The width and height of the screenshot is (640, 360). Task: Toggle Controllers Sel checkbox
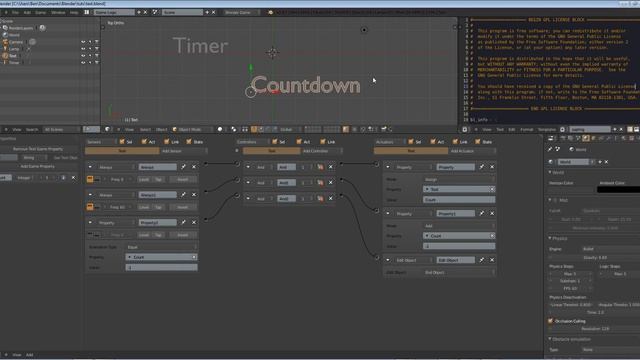click(275, 142)
